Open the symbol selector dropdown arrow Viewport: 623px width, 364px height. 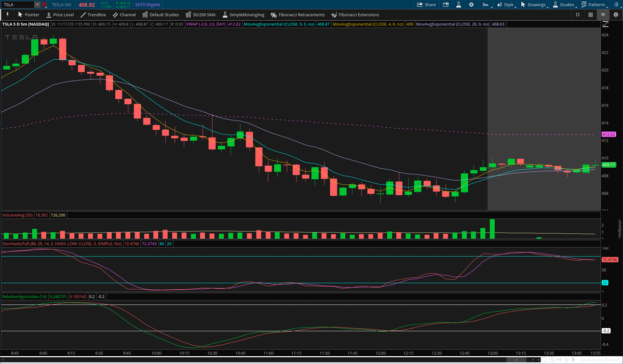(x=37, y=4)
